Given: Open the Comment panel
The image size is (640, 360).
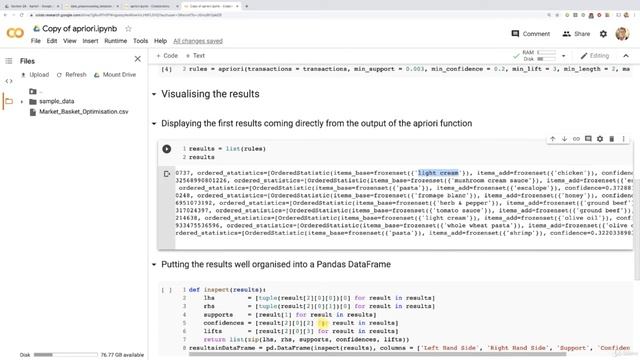Looking at the screenshot, I should [531, 34].
